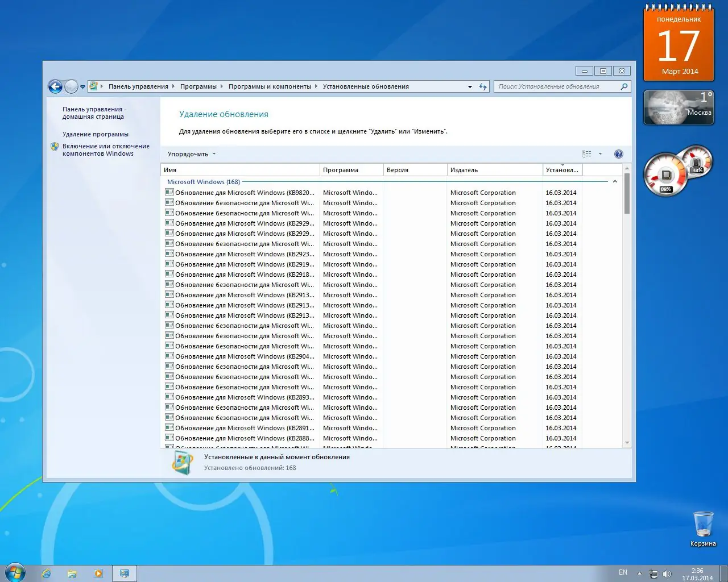Click the Установленные обновления breadcrumb
Screen dimensions: 728x582
pos(366,86)
